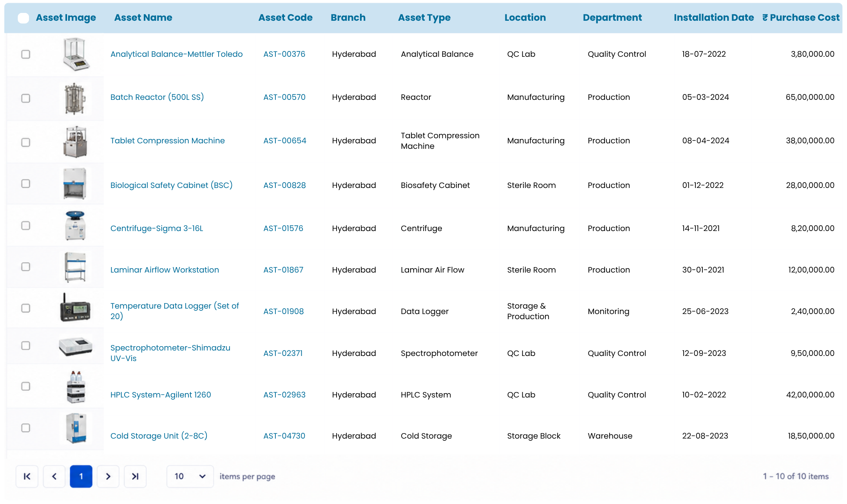Go to the previous page arrow

tap(54, 476)
